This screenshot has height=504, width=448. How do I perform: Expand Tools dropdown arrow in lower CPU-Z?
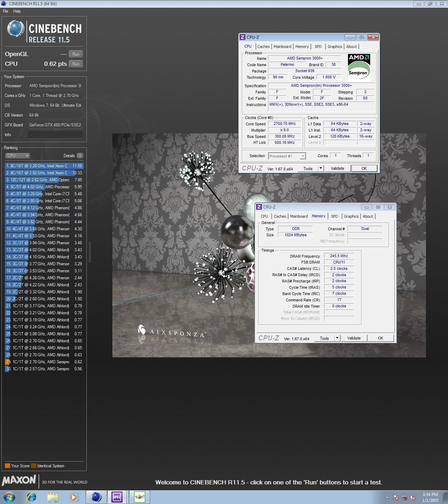point(337,338)
